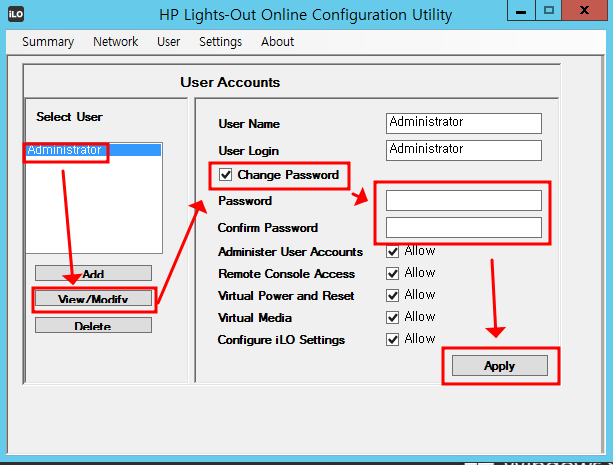Click the iLO application icon in title bar
The image size is (613, 465).
[16, 14]
